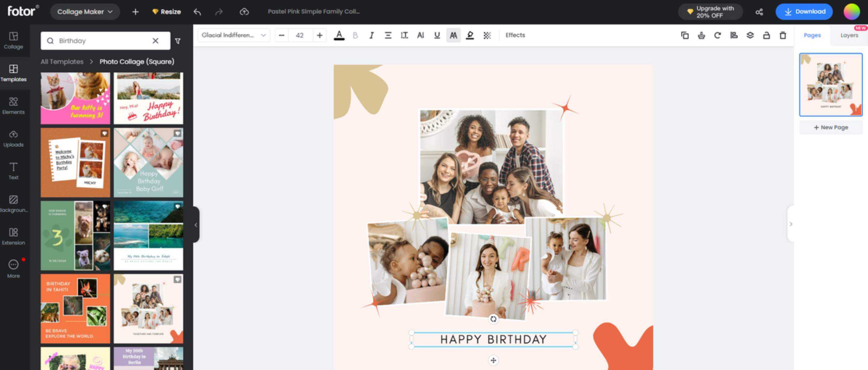Open the Elements sidebar panel
This screenshot has height=370, width=868.
coord(14,106)
